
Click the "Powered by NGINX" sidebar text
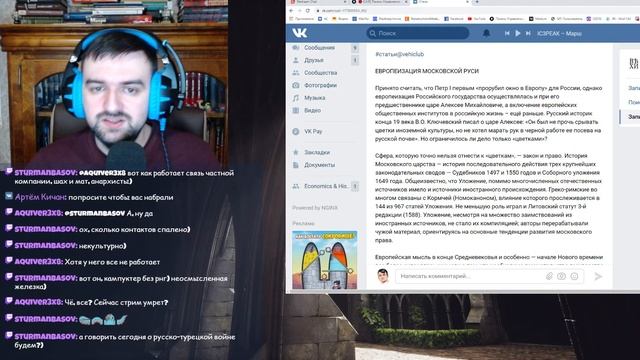click(x=315, y=208)
